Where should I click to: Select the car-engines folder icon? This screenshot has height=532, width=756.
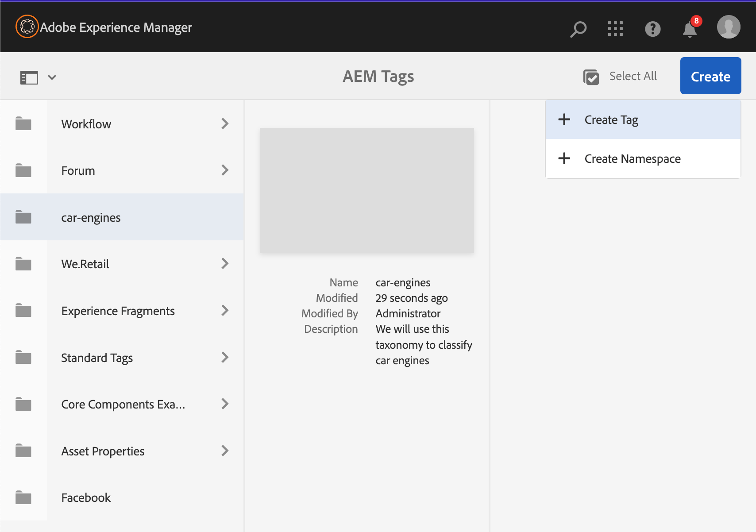(23, 217)
